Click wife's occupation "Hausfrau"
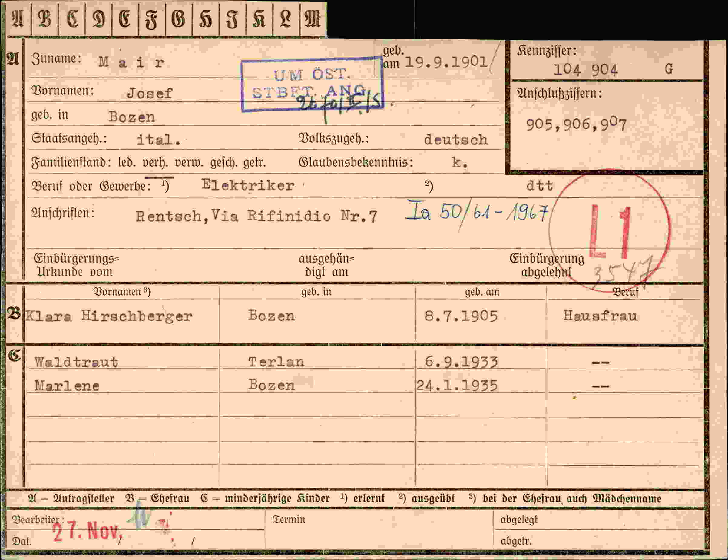This screenshot has width=728, height=560. pos(600,316)
